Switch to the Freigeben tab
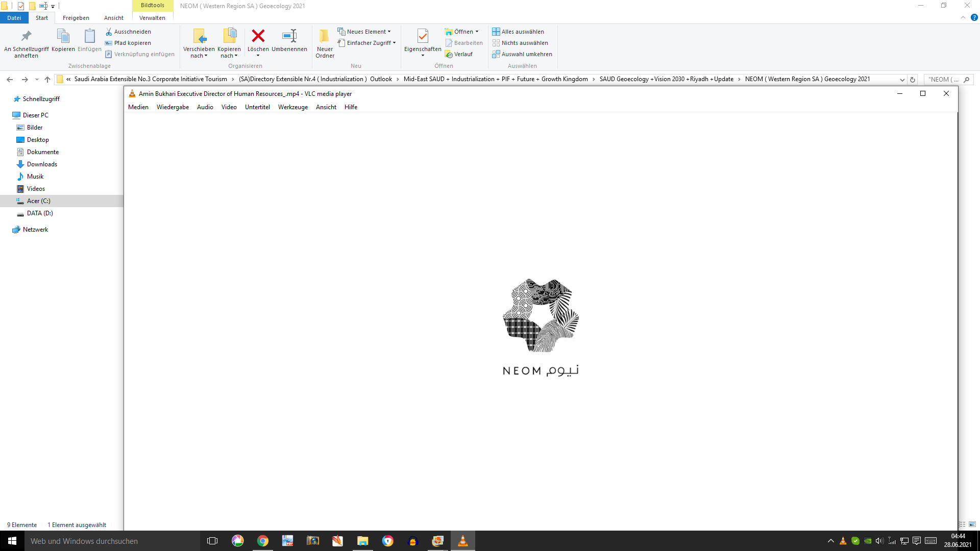980x551 pixels. 76,18
